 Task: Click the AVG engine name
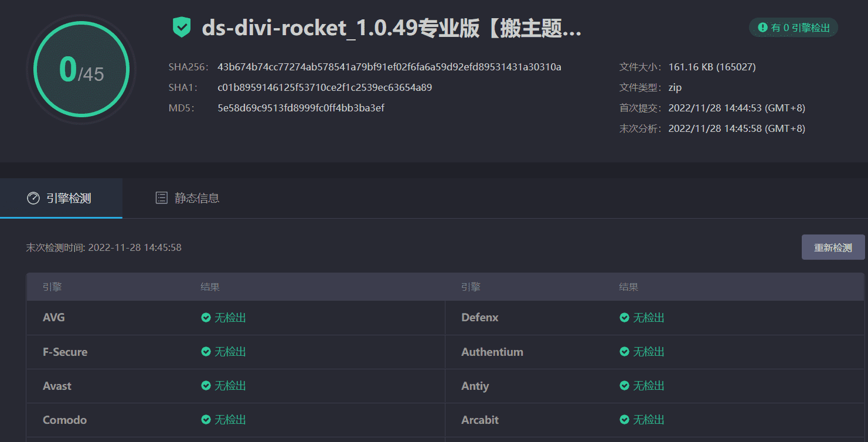pyautogui.click(x=54, y=318)
